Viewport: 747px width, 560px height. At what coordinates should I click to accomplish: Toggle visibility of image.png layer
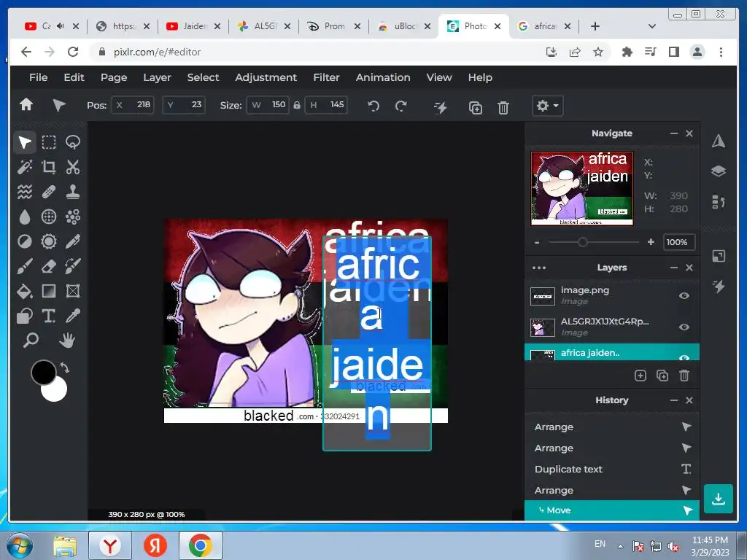click(x=684, y=296)
